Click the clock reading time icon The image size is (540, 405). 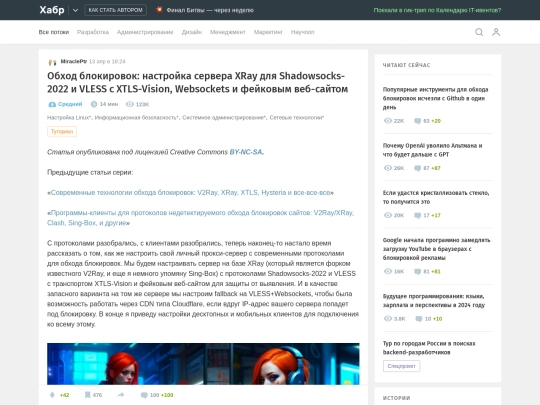(94, 104)
